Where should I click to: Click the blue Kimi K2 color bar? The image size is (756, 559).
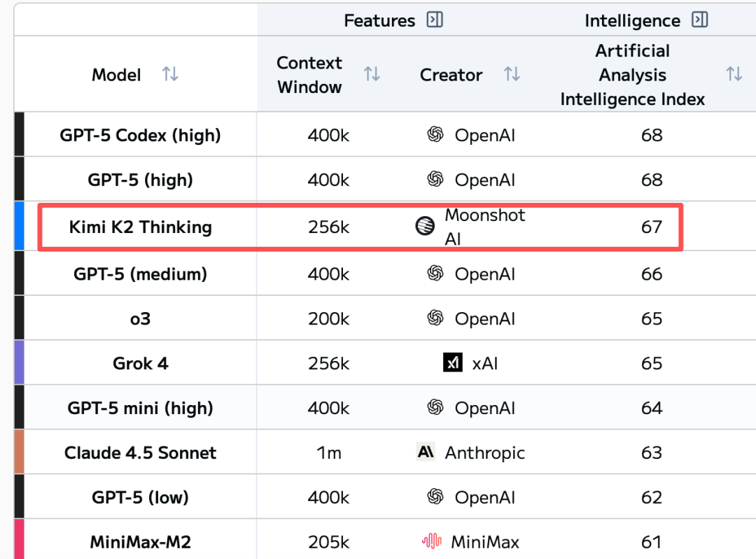coord(19,226)
